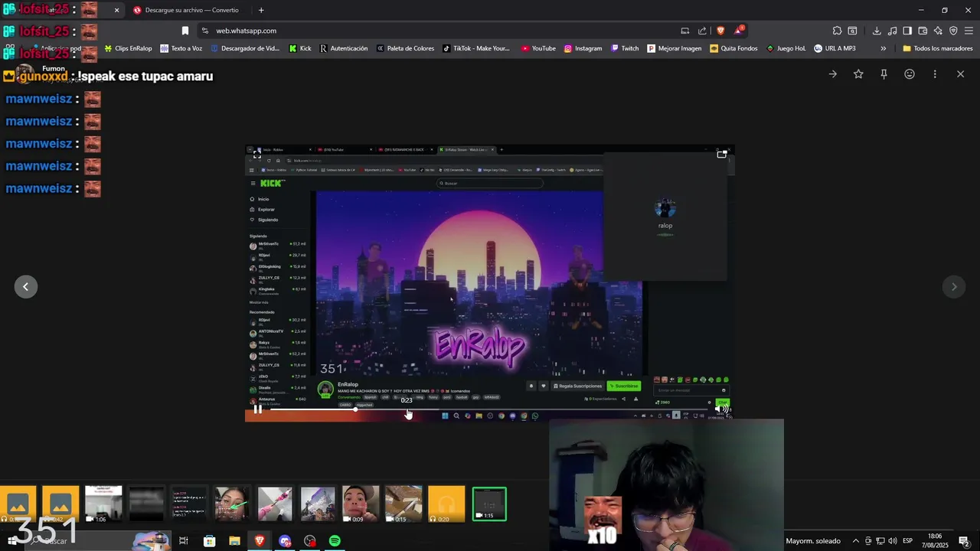980x551 pixels.
Task: Open Discord from the taskbar
Action: 285,541
